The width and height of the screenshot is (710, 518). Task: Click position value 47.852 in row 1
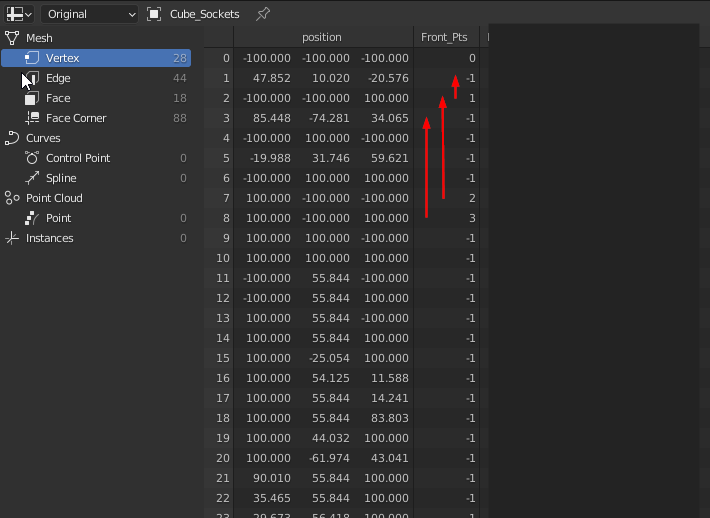(x=272, y=78)
